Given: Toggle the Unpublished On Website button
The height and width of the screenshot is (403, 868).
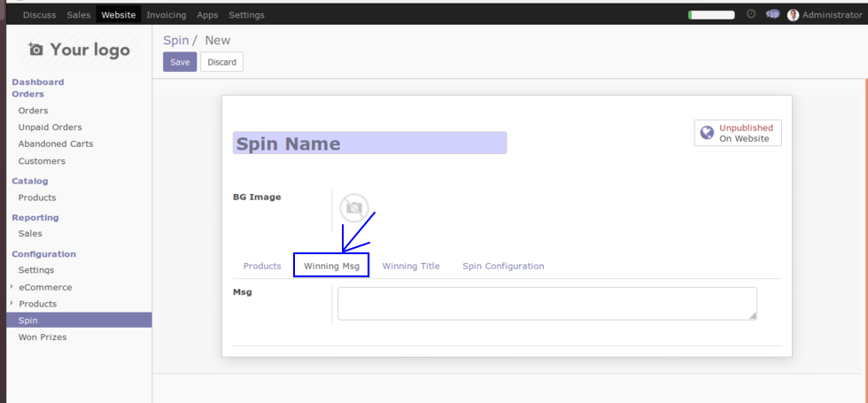Looking at the screenshot, I should [x=738, y=133].
